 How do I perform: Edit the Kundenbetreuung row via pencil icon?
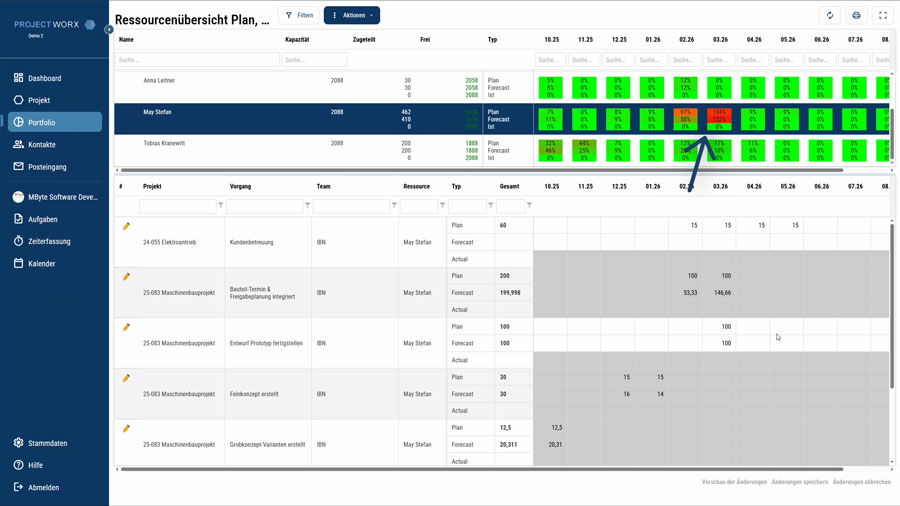pyautogui.click(x=126, y=226)
